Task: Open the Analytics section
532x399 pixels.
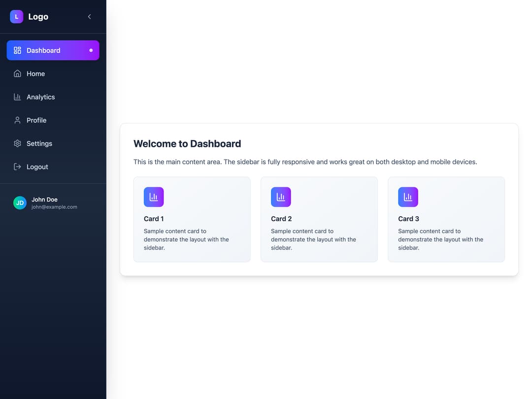Action: [x=53, y=97]
